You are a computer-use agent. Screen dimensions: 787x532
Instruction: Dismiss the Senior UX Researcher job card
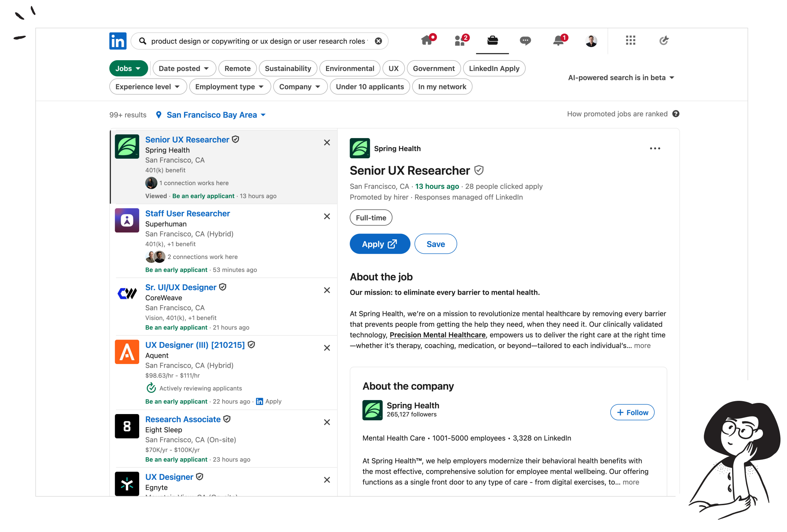(327, 142)
